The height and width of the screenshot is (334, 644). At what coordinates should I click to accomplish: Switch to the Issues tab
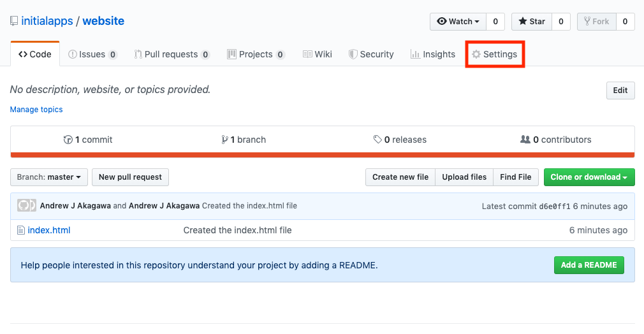(x=93, y=54)
